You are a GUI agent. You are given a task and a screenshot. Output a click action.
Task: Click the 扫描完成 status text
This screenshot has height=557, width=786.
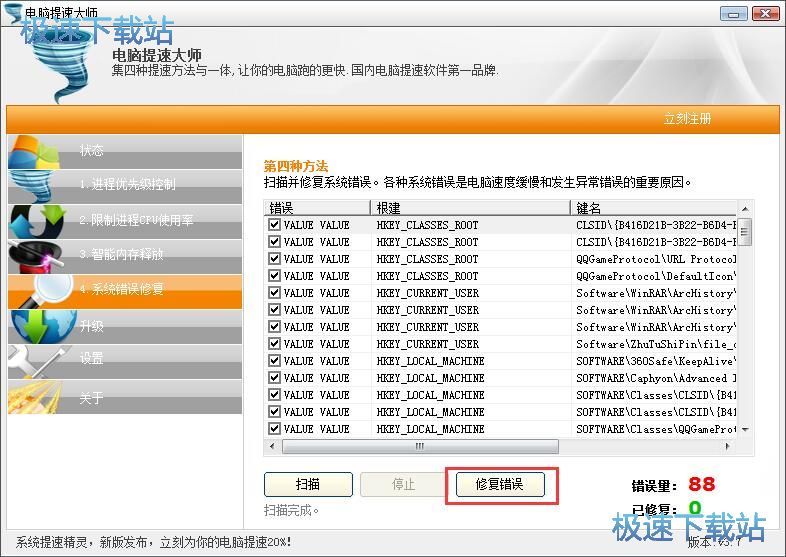click(291, 510)
